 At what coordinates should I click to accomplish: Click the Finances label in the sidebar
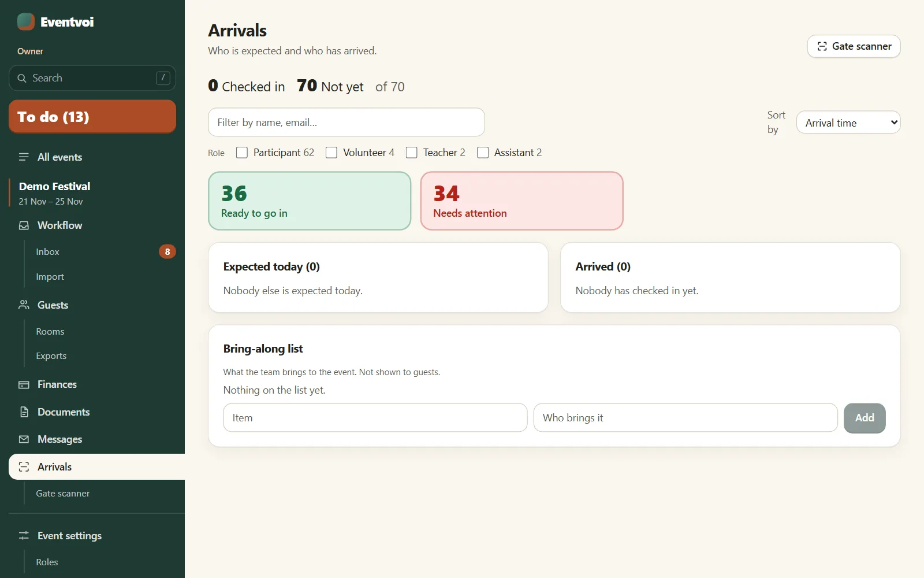tap(57, 384)
